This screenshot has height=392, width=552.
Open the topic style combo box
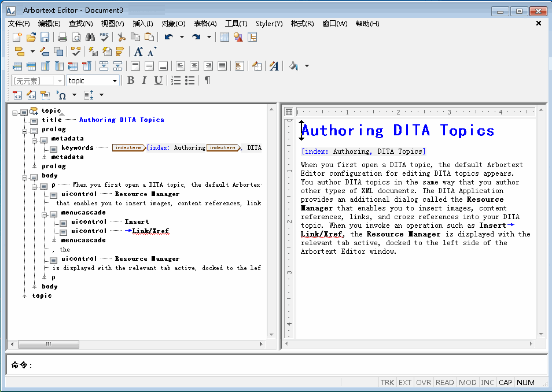(93, 80)
